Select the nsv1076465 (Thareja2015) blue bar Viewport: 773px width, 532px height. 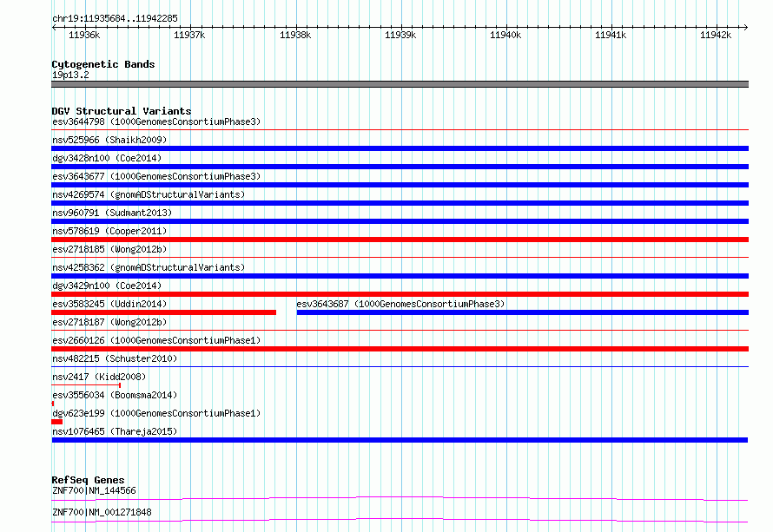[x=400, y=440]
